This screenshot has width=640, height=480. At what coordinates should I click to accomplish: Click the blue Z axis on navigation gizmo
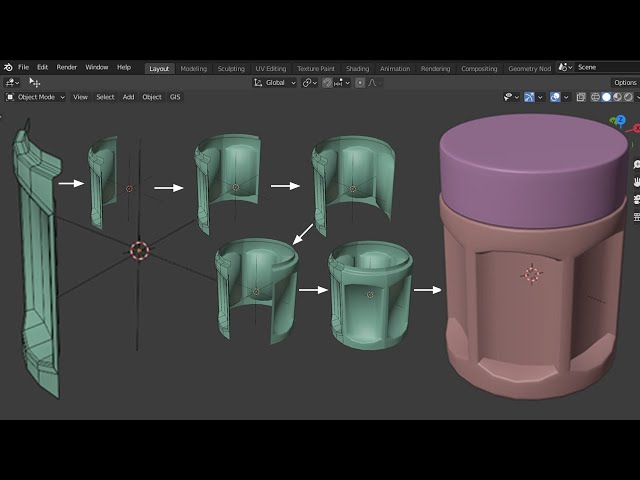pyautogui.click(x=620, y=120)
